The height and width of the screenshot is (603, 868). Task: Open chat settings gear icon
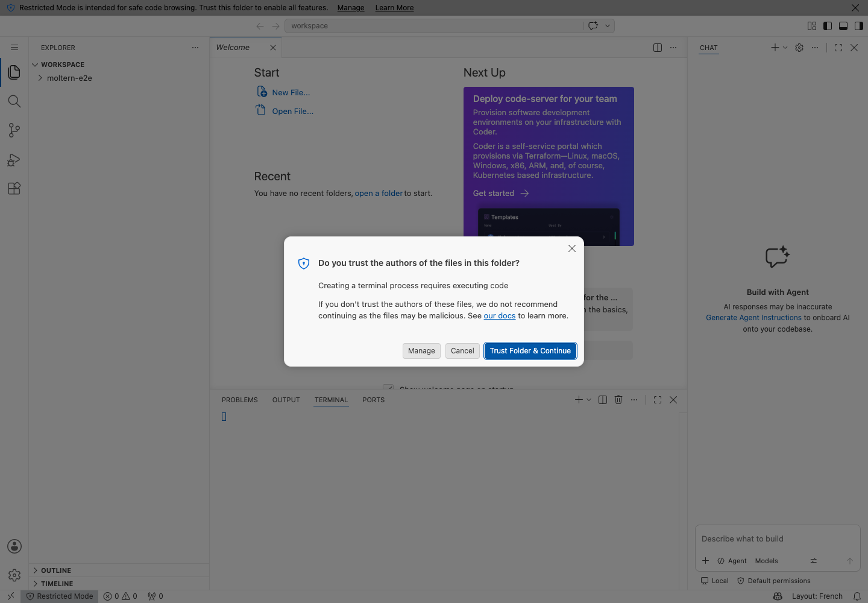click(799, 48)
